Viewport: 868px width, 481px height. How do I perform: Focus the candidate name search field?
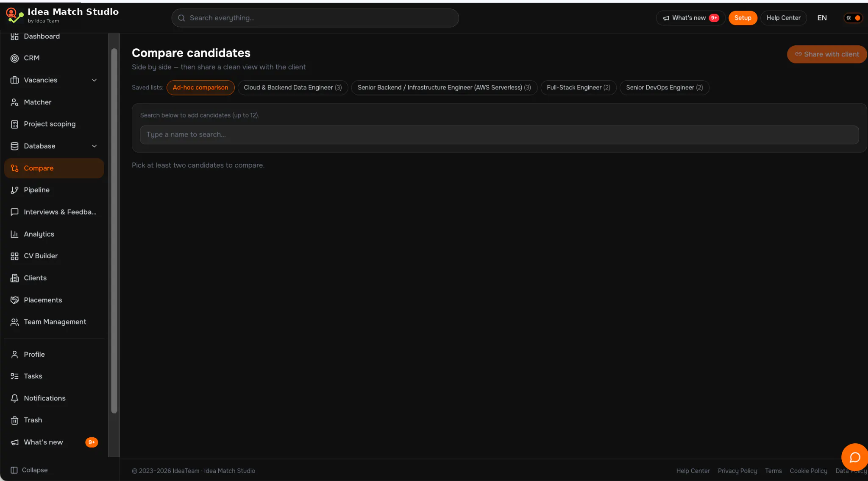pyautogui.click(x=499, y=135)
